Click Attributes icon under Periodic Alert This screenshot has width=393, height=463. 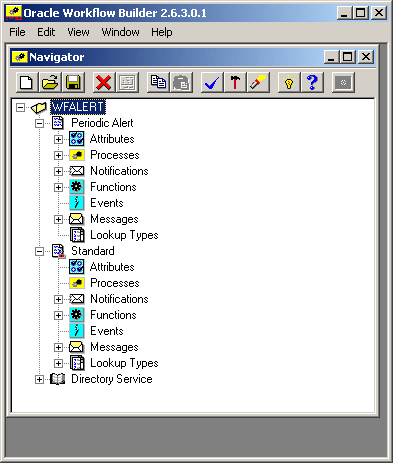point(77,139)
